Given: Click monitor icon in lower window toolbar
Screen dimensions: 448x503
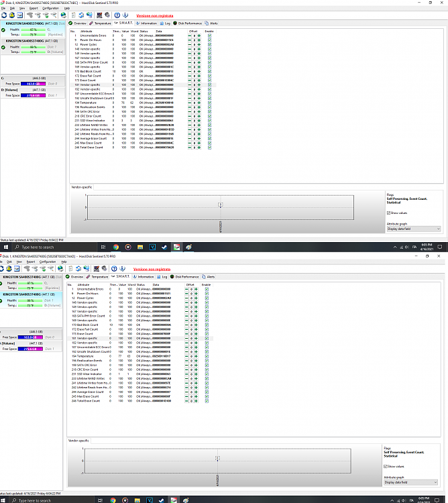Looking at the screenshot, I should click(96, 268).
